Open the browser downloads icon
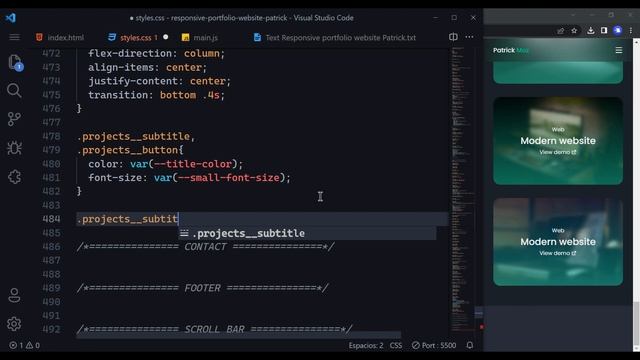 591,31
